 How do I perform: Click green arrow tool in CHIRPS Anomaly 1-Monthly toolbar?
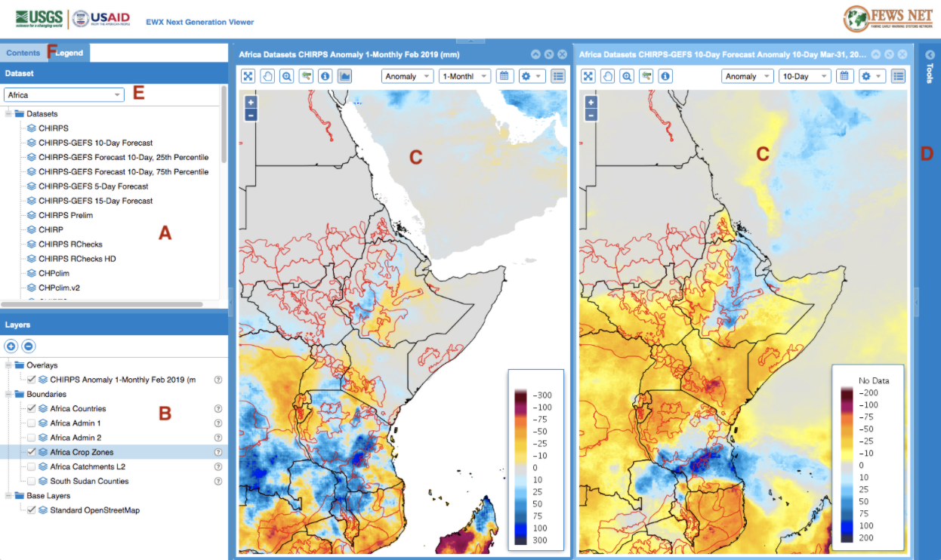(x=306, y=76)
